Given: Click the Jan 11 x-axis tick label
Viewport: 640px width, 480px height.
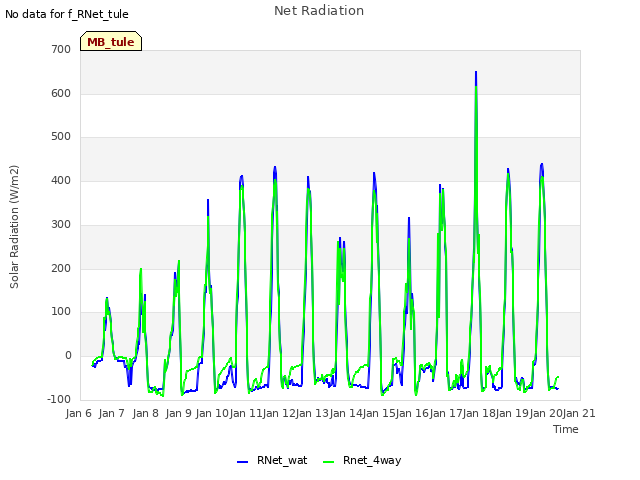Looking at the screenshot, I should pos(246,413).
